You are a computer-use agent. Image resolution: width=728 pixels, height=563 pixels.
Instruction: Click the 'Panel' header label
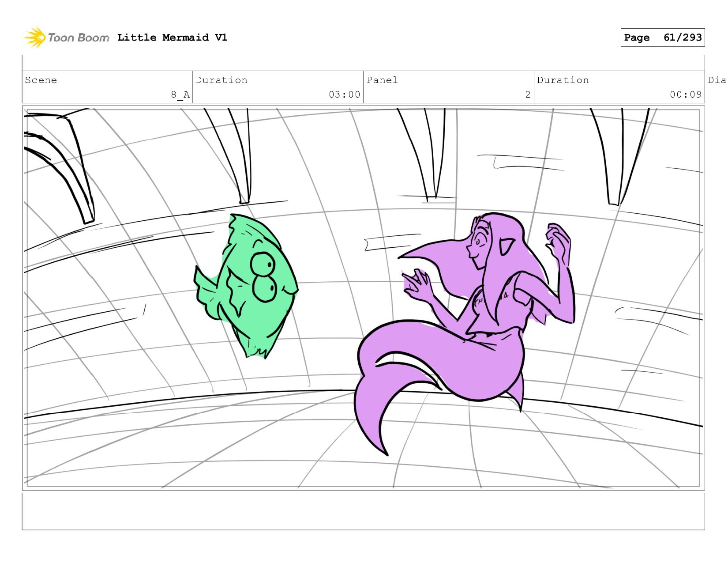tap(382, 80)
